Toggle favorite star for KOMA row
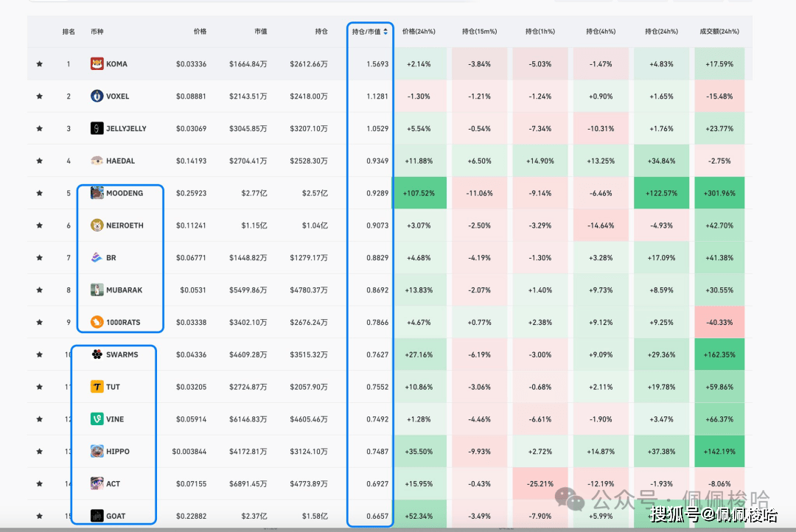 40,64
